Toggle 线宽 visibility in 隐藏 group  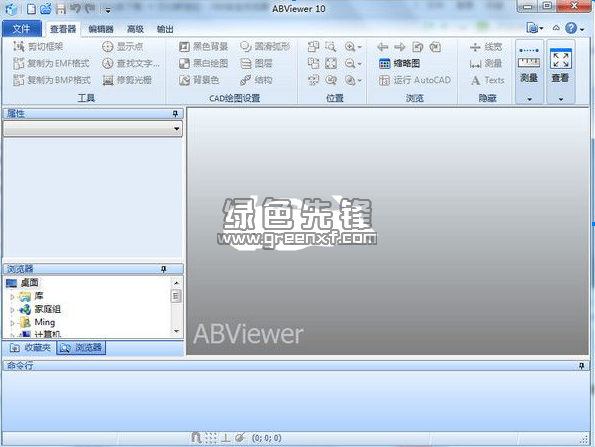coord(486,47)
